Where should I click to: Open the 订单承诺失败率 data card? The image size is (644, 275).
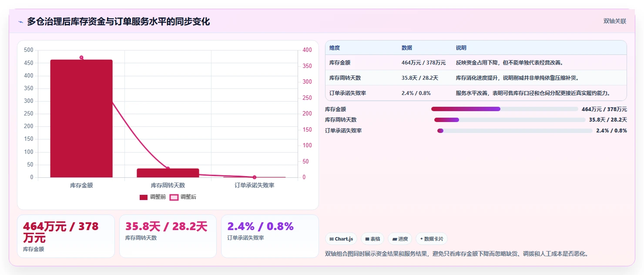click(x=270, y=236)
